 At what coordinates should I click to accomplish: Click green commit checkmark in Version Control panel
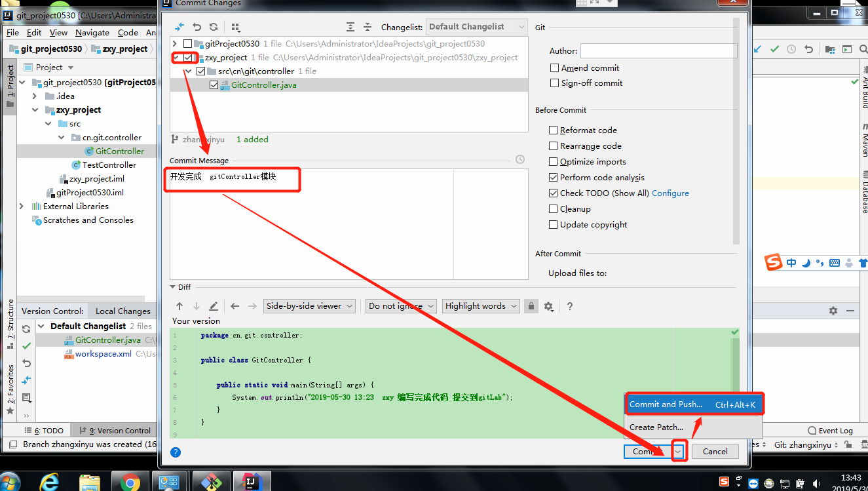27,345
